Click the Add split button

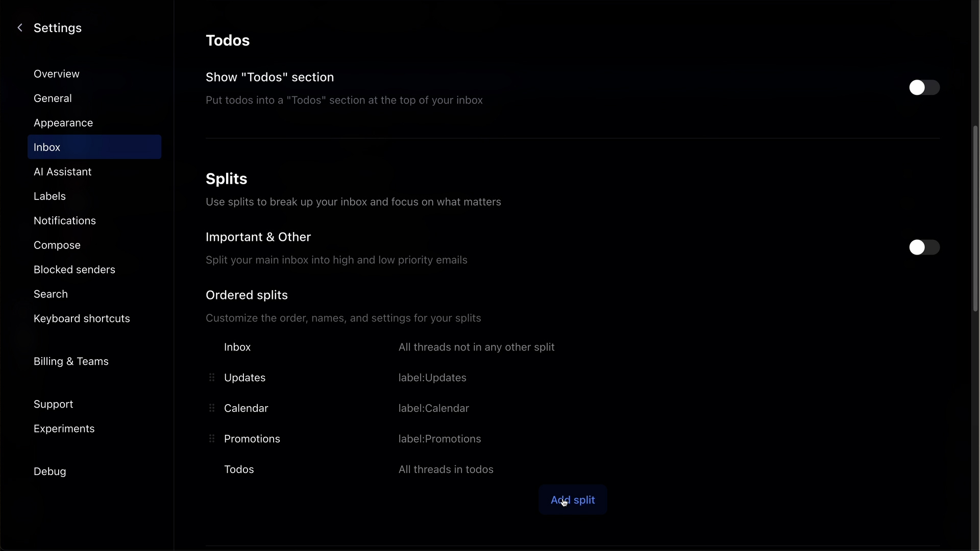(572, 500)
